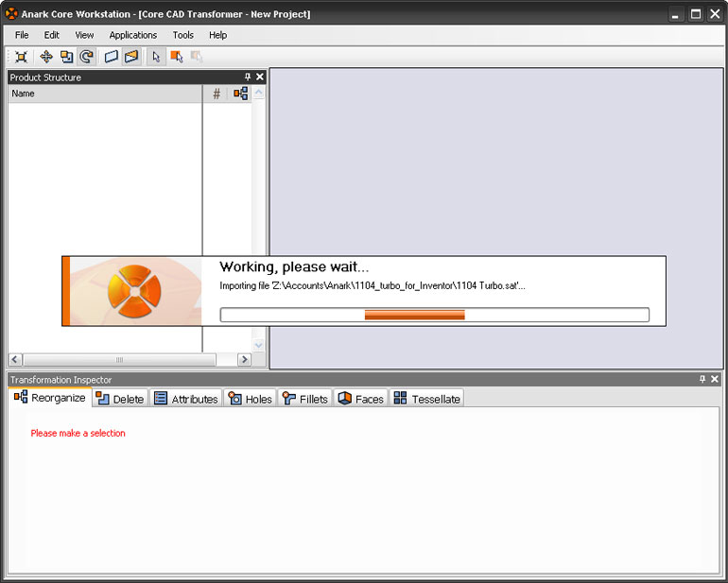Viewport: 728px width, 583px height.
Task: Open the Tools menu
Action: pos(182,35)
